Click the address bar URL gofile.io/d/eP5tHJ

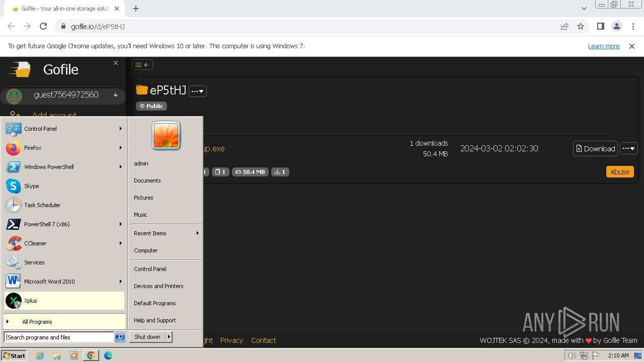(98, 27)
